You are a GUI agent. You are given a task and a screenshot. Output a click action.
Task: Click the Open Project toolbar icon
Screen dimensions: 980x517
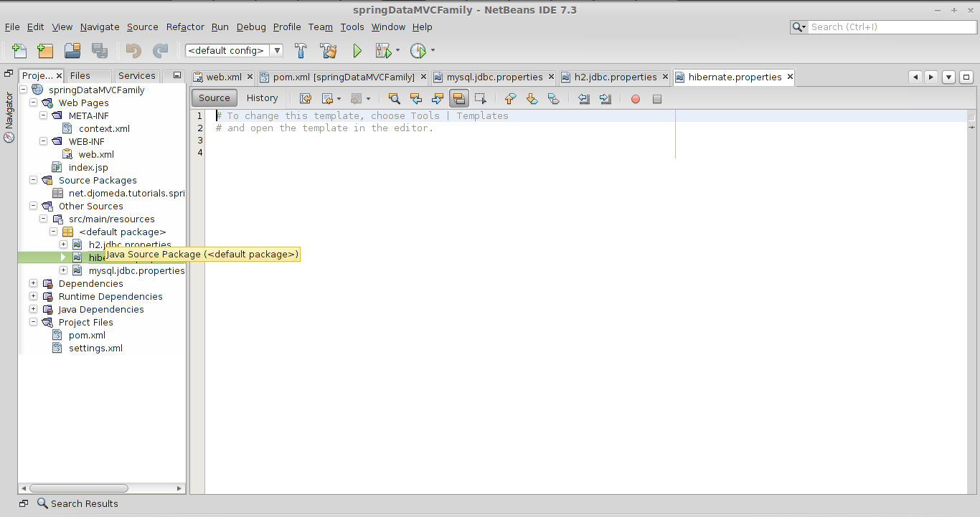tap(72, 51)
